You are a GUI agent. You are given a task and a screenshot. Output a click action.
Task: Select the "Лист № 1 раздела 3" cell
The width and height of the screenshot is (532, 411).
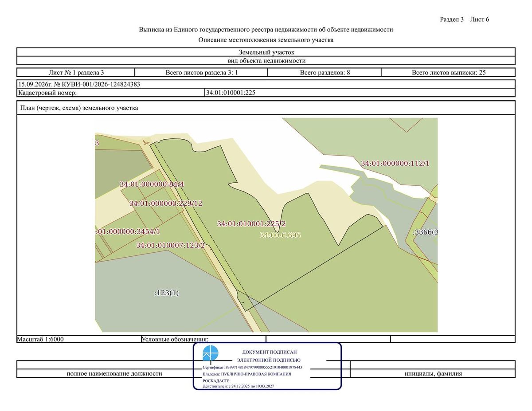76,73
